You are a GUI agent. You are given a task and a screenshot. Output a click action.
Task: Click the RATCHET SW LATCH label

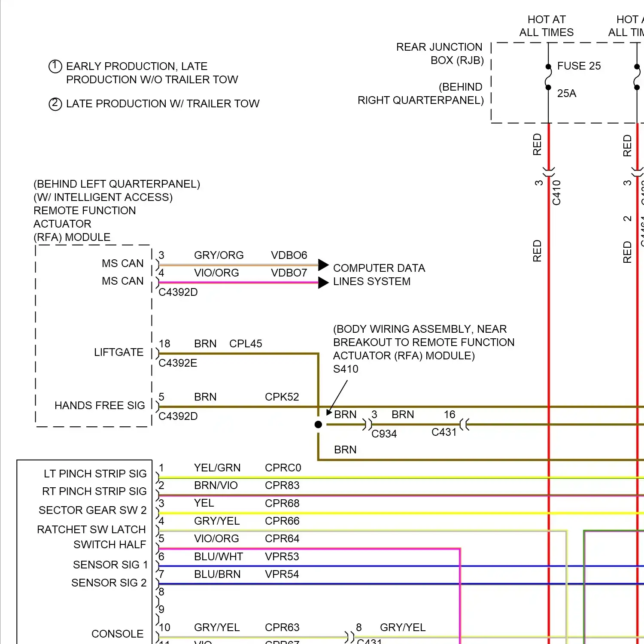click(91, 529)
